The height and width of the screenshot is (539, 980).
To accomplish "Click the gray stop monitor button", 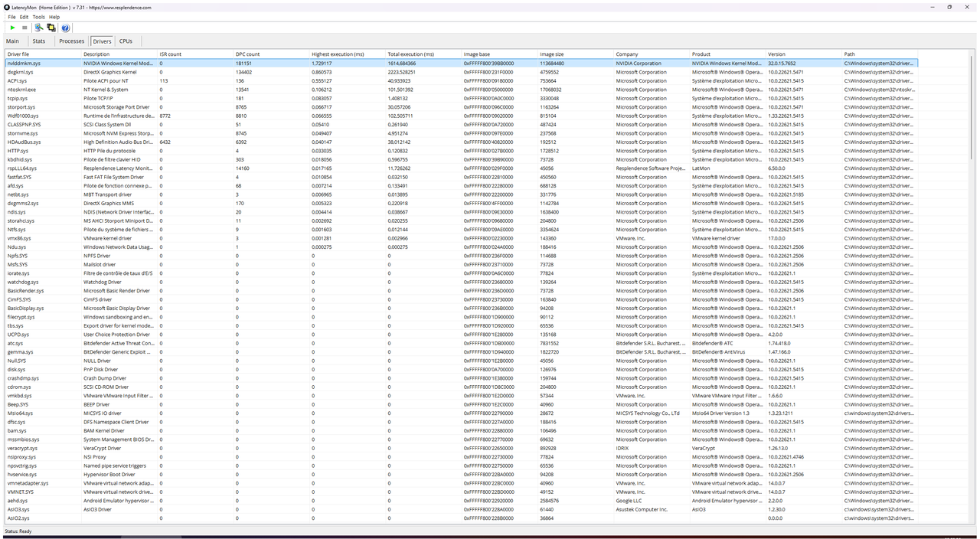I will (24, 28).
